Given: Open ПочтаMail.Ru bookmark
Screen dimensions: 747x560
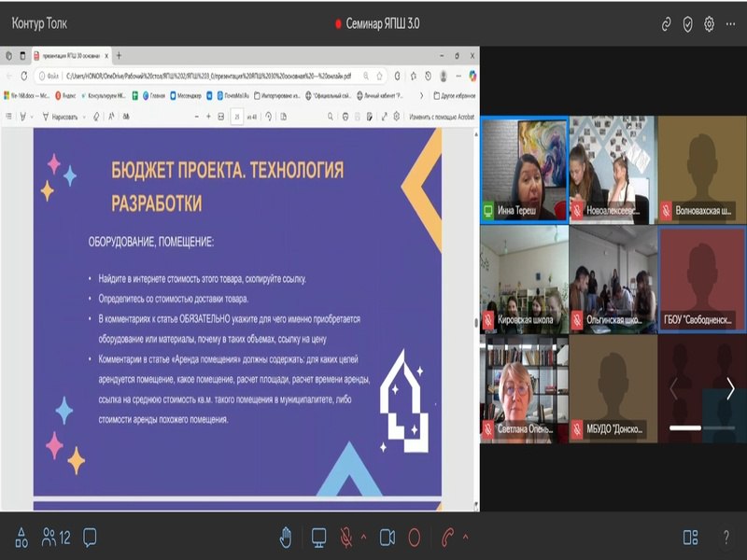Looking at the screenshot, I should (233, 96).
